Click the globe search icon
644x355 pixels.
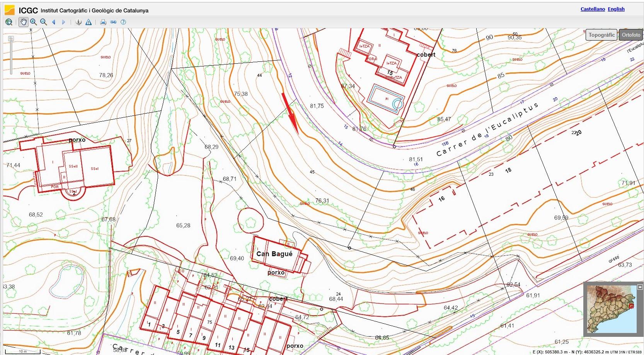9,22
